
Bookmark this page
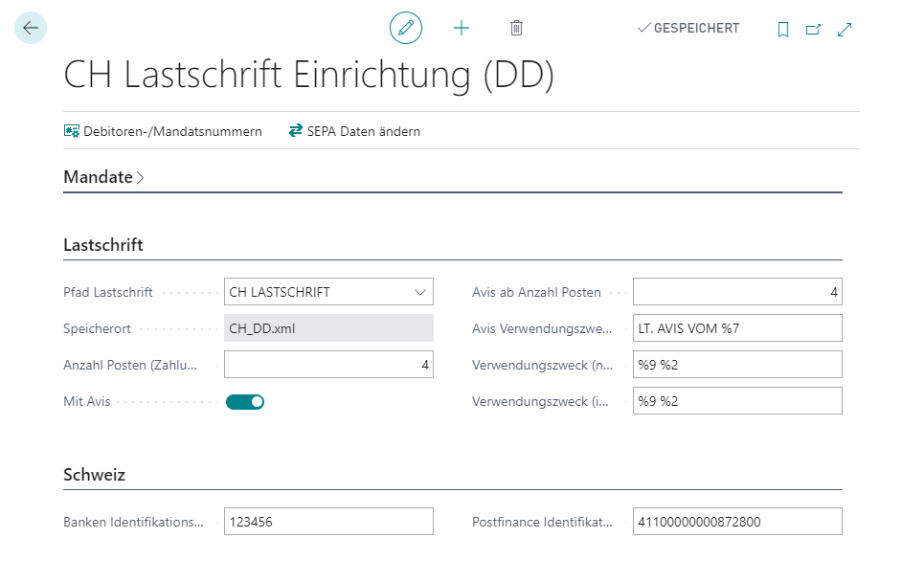click(782, 29)
